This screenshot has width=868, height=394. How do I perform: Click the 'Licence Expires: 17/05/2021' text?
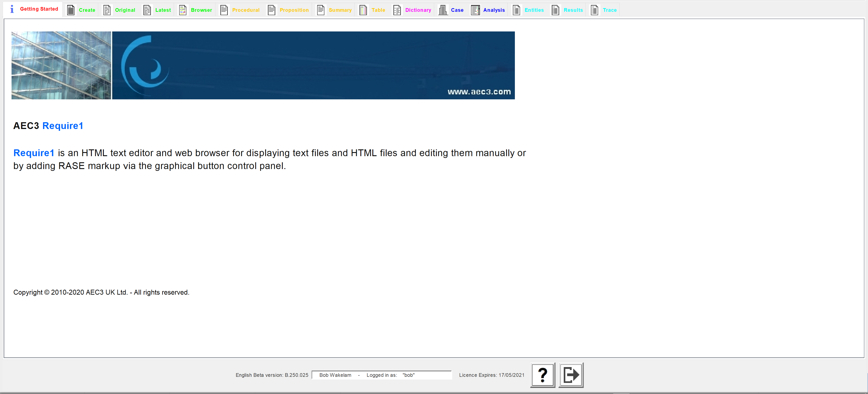tap(492, 375)
